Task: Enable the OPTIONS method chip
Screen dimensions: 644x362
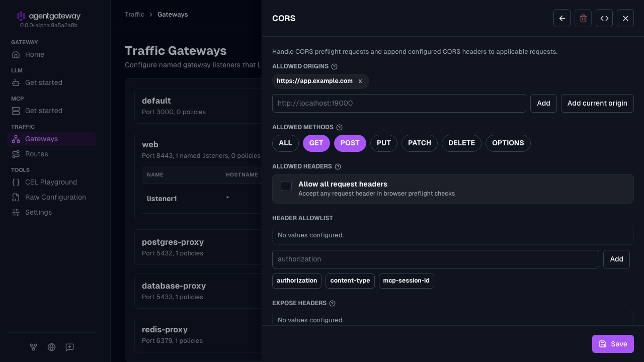Action: click(x=508, y=143)
